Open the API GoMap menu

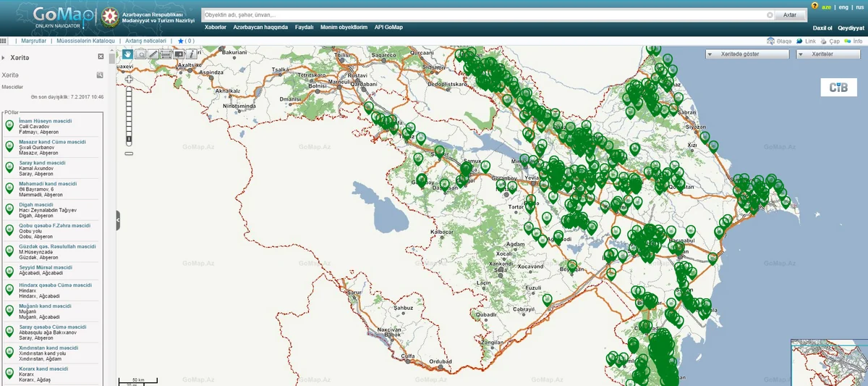tap(388, 28)
